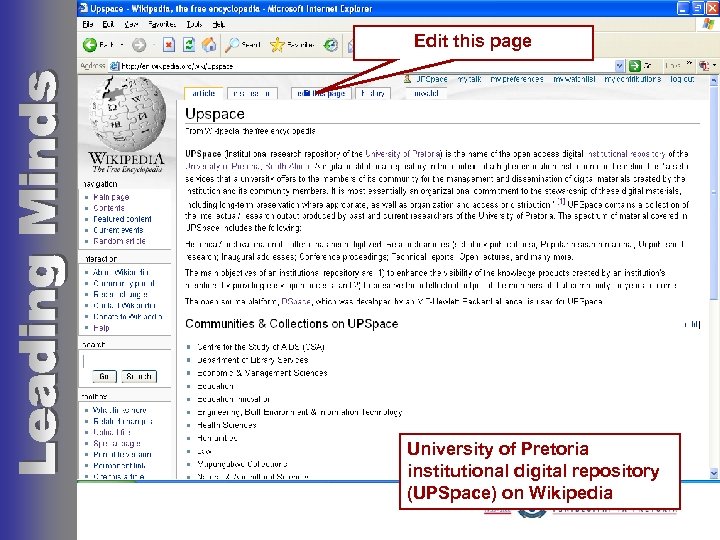Open the View menu

tap(131, 24)
